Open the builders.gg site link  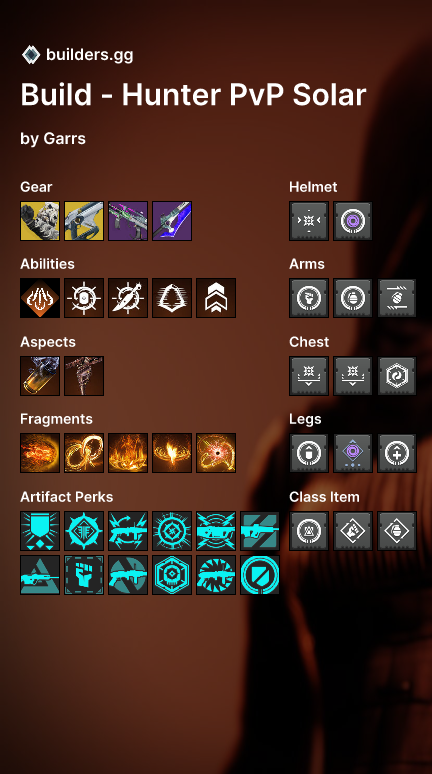click(x=89, y=55)
